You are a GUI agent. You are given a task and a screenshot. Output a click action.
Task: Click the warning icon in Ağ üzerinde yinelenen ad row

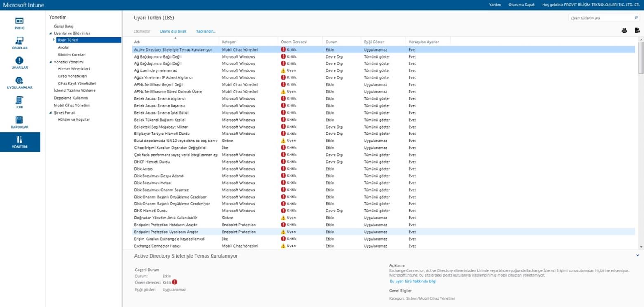[x=283, y=70]
